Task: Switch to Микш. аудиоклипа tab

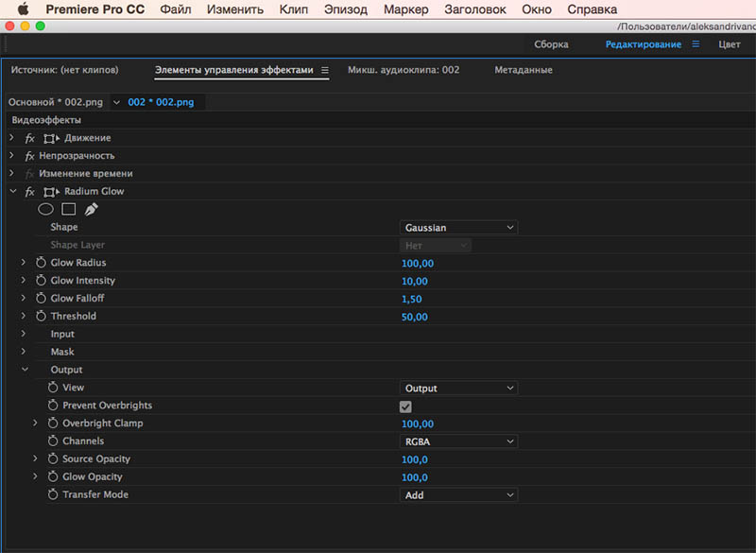Action: 404,70
